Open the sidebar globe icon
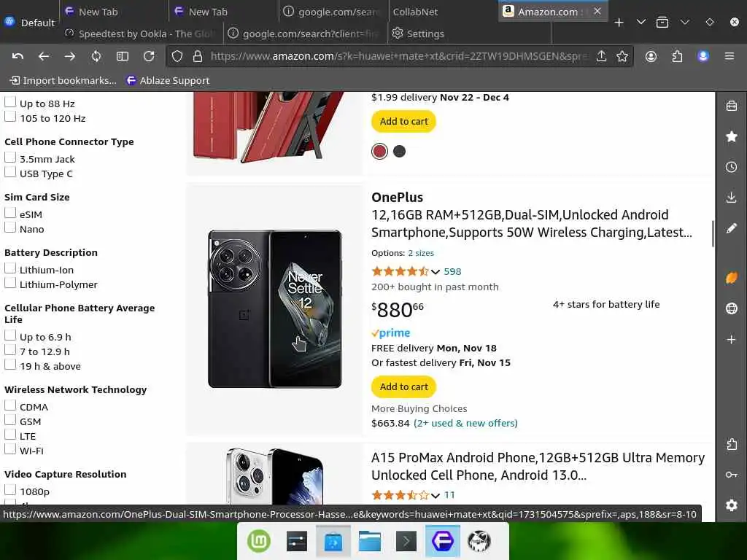747x560 pixels. [x=732, y=308]
